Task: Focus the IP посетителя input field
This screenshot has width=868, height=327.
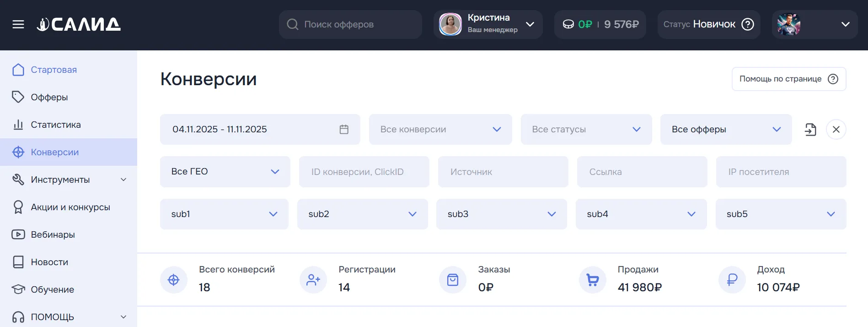Action: click(x=781, y=172)
